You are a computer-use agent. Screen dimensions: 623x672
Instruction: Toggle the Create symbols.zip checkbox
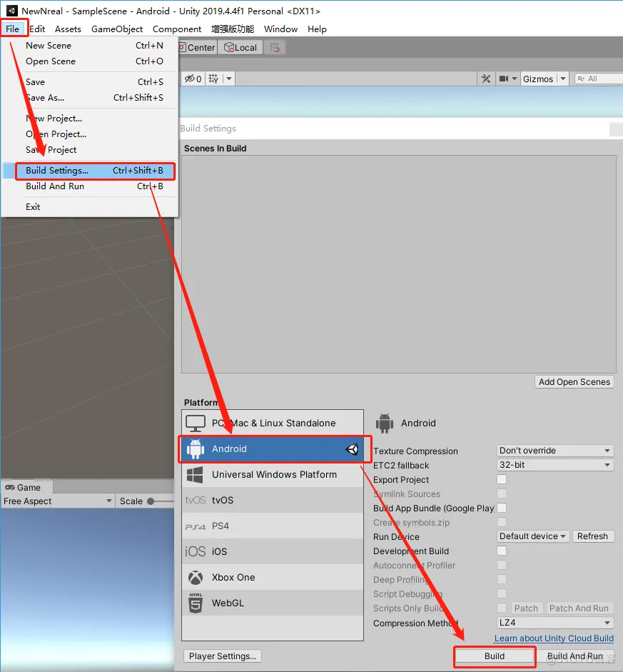(502, 522)
